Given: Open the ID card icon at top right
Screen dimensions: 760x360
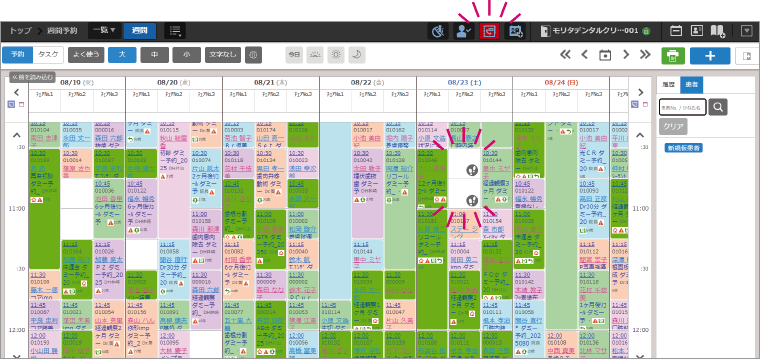Looking at the screenshot, I should [x=697, y=31].
